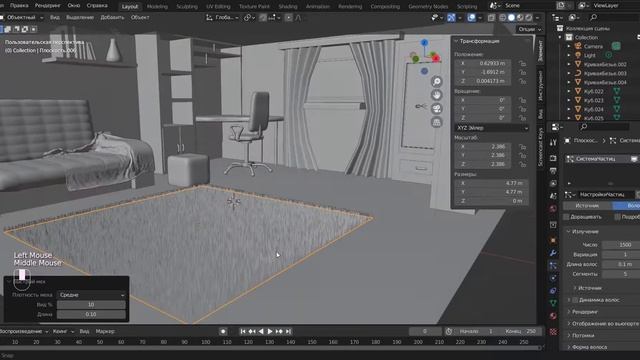Select wireframe viewport shading icon
The image size is (640, 360).
tap(503, 18)
